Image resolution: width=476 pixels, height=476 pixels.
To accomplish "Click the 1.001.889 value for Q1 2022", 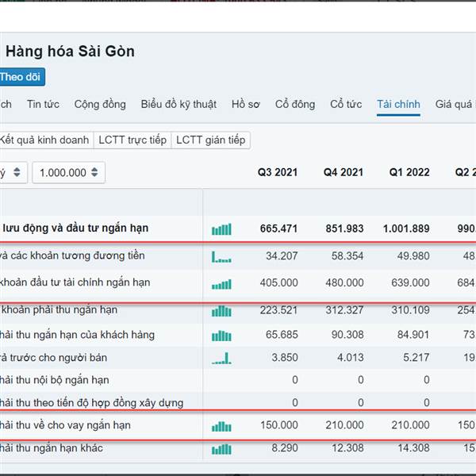I will point(406,228).
